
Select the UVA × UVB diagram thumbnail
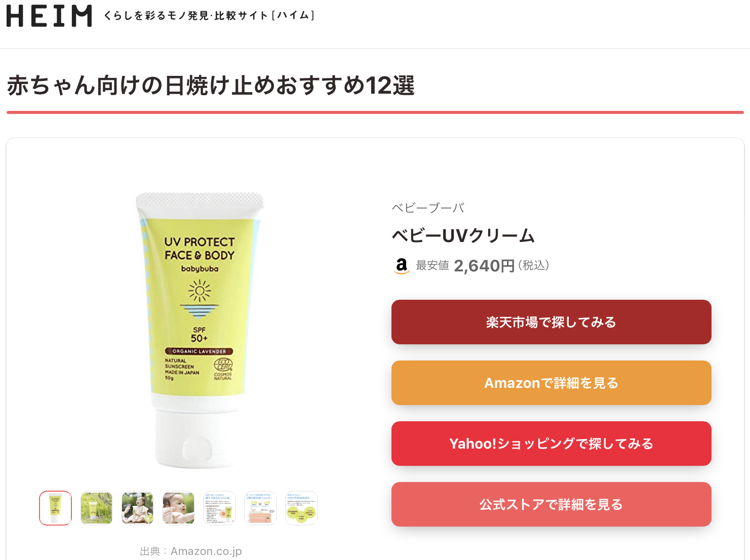click(x=260, y=508)
